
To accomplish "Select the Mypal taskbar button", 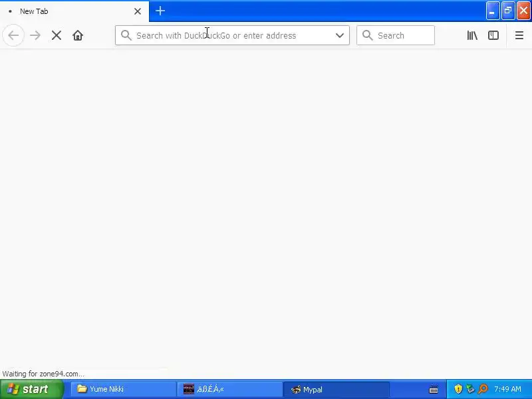I will [336, 389].
